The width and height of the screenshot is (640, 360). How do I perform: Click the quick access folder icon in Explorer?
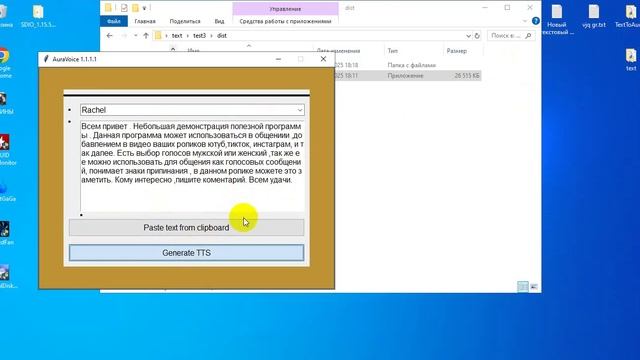(x=108, y=8)
